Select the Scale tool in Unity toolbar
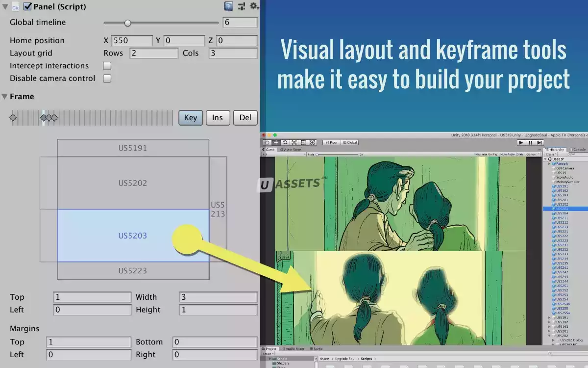 tap(294, 143)
